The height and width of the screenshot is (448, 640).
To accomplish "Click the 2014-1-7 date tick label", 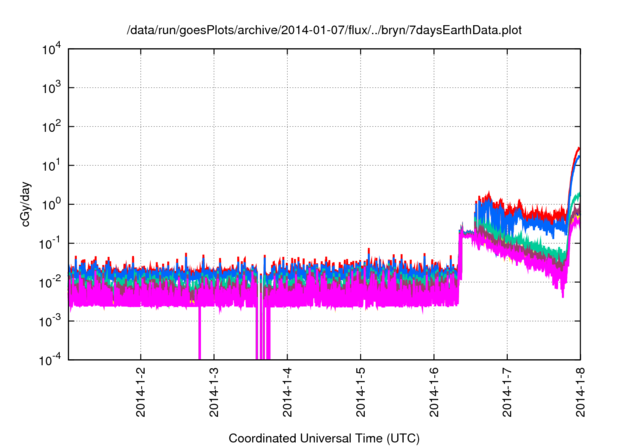I will coord(507,392).
